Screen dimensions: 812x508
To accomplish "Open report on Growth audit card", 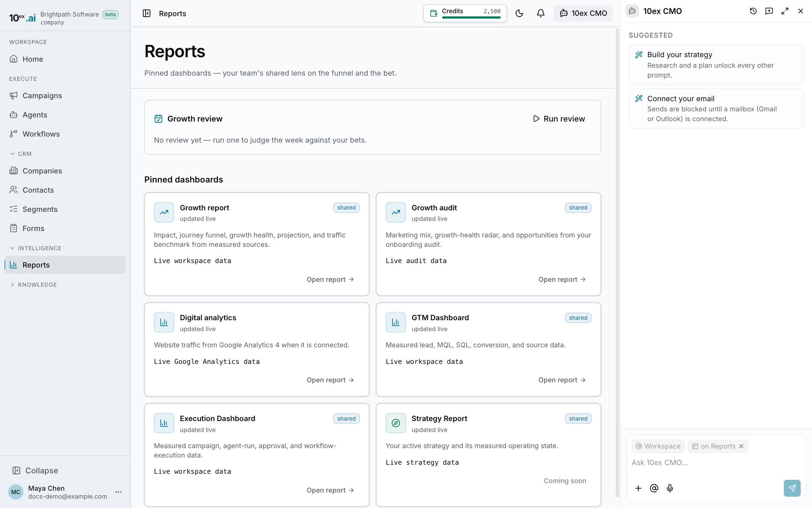I will (562, 280).
